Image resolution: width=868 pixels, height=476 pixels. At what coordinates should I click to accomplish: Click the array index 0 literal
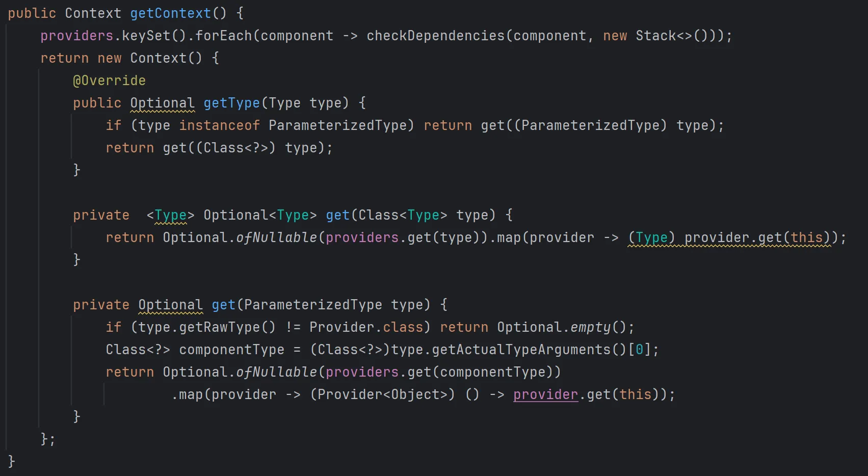(639, 350)
